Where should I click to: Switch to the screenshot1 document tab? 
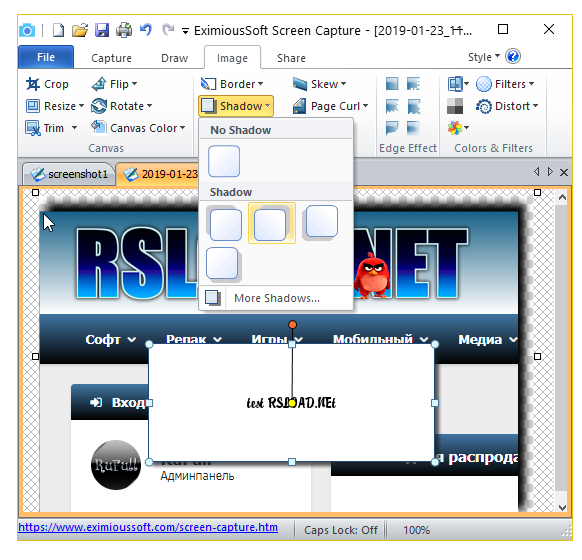[69, 174]
